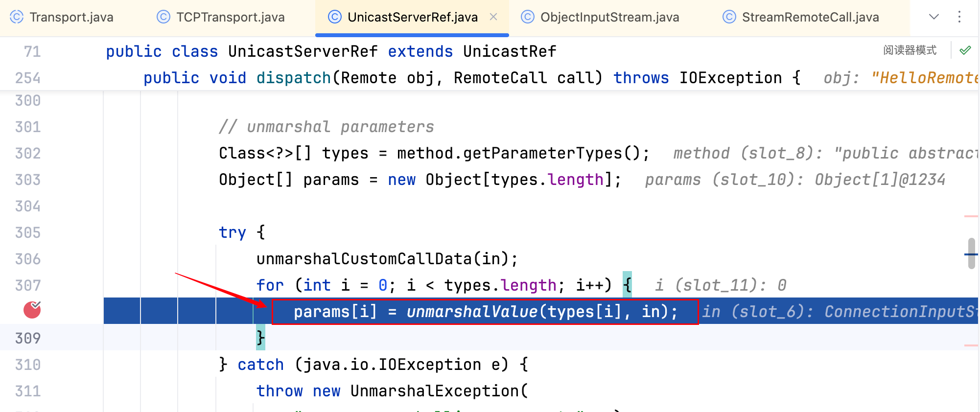Viewport: 980px width, 412px height.
Task: Open the three-dot tab options menu
Action: click(959, 17)
